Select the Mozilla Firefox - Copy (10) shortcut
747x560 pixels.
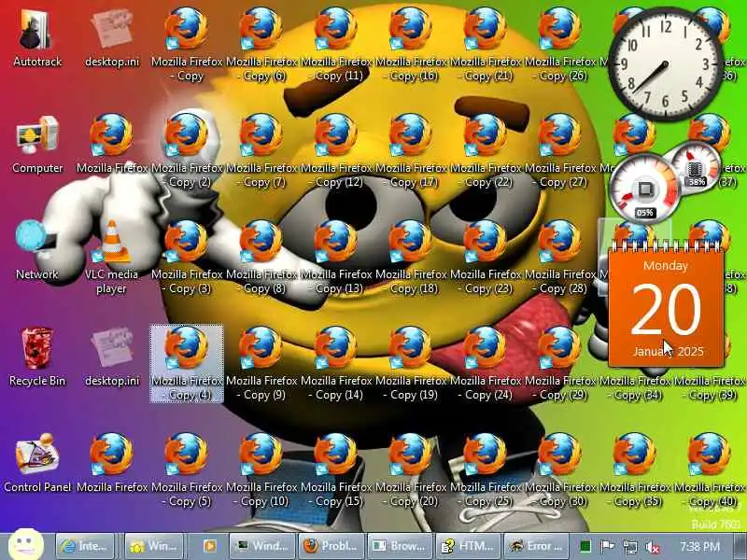point(261,470)
